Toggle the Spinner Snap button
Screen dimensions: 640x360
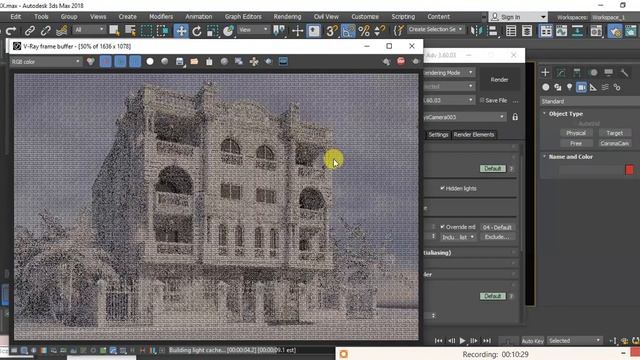click(x=380, y=31)
